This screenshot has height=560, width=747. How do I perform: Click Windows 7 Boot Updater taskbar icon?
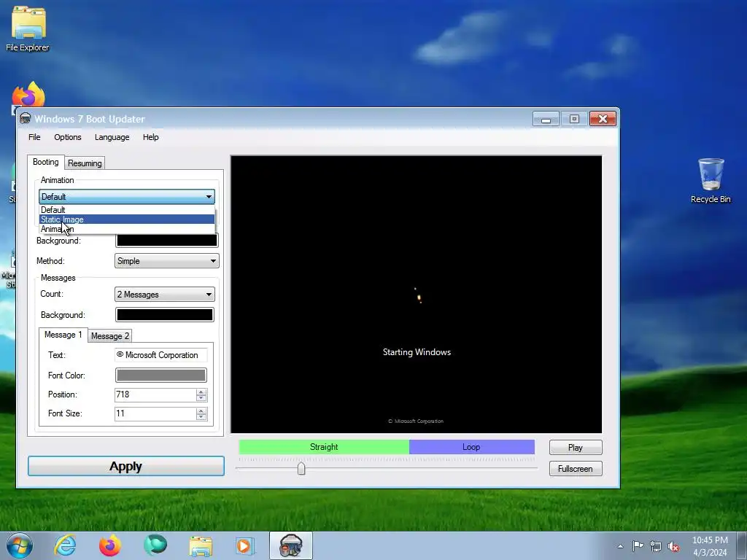pos(291,545)
